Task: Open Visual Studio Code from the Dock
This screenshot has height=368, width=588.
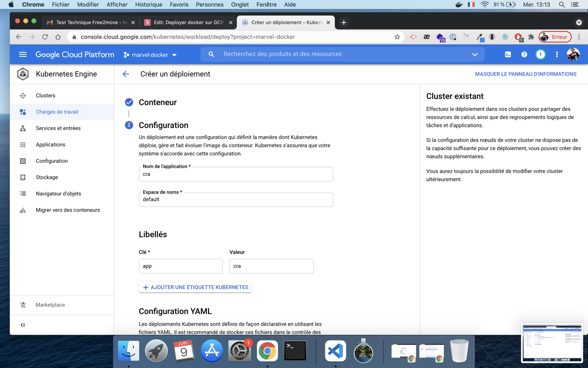Action: (335, 351)
